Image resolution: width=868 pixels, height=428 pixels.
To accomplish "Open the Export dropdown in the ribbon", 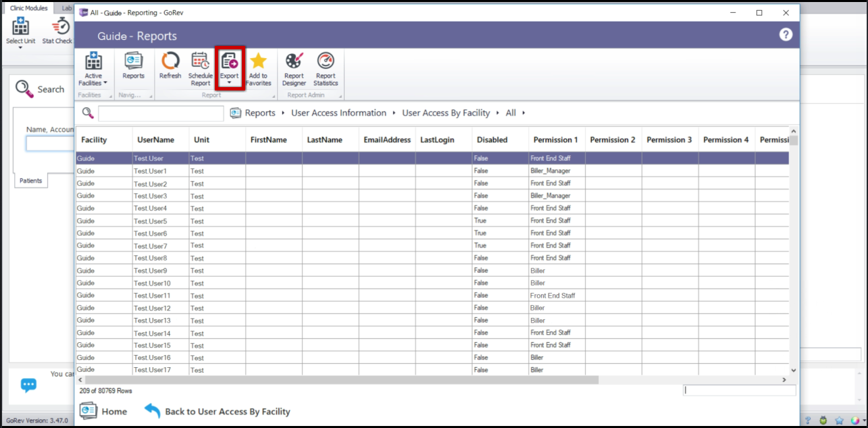I will [x=230, y=69].
